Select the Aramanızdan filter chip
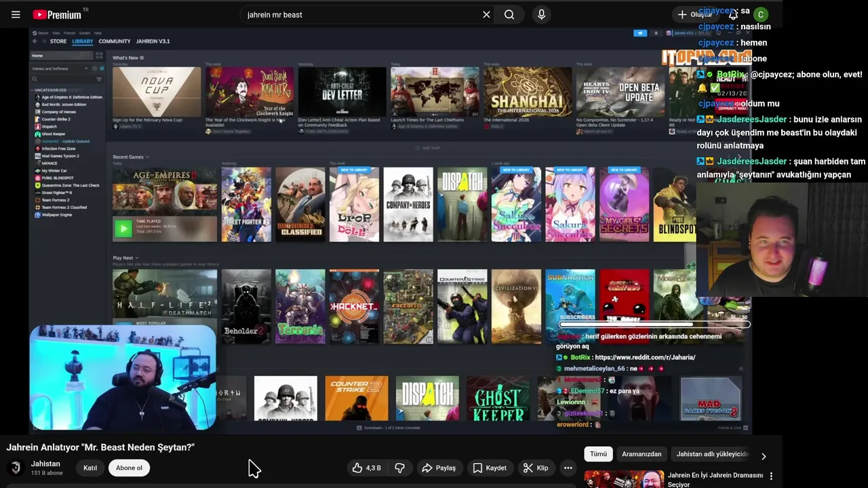 click(x=642, y=454)
